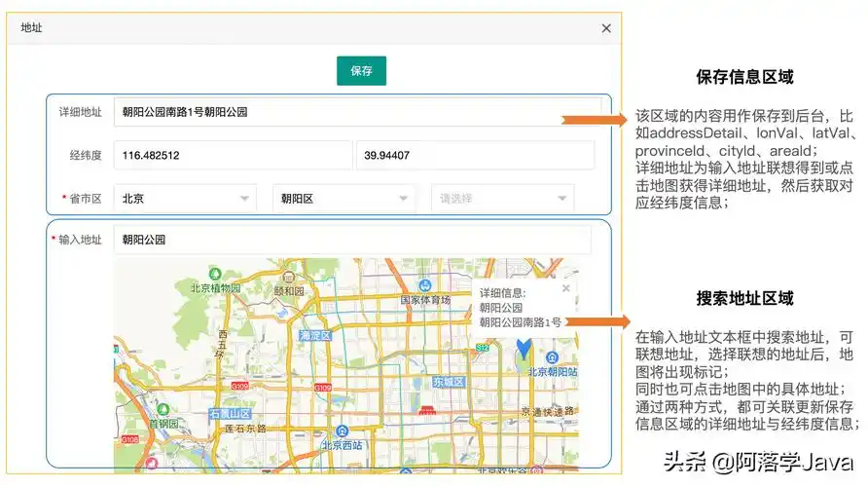
Task: Open the province dropdown showing 北京
Action: click(x=185, y=199)
